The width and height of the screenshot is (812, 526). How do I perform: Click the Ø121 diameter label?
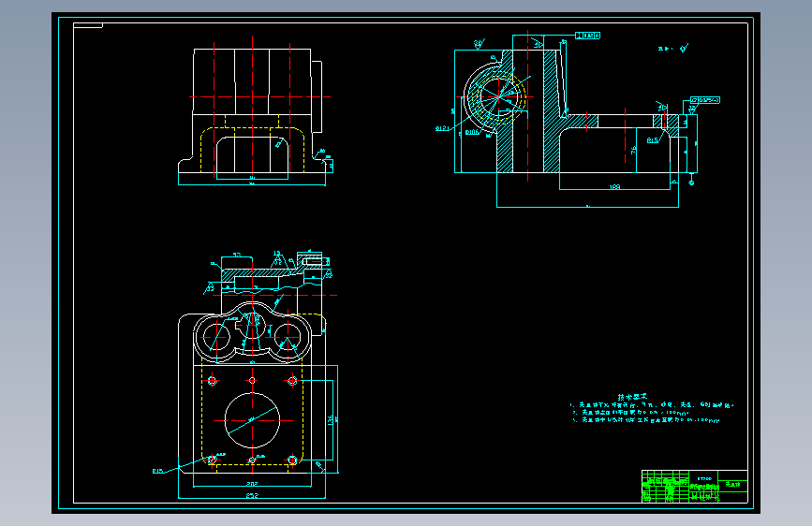coord(442,128)
